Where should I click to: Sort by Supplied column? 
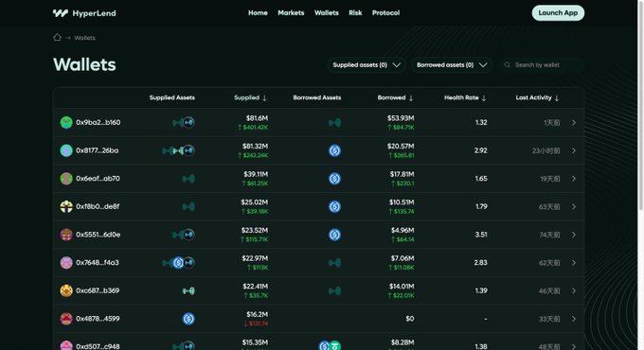pyautogui.click(x=250, y=97)
